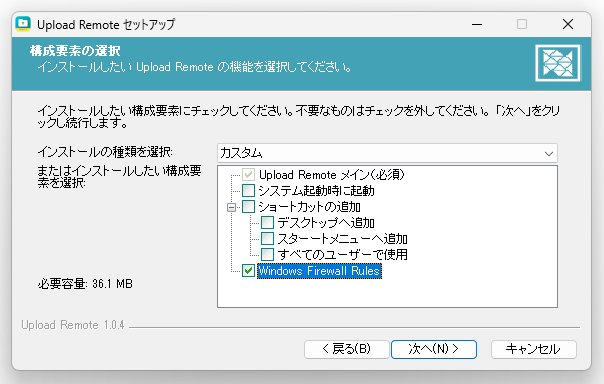Minimize the setup window
604x384 pixels.
[477, 24]
